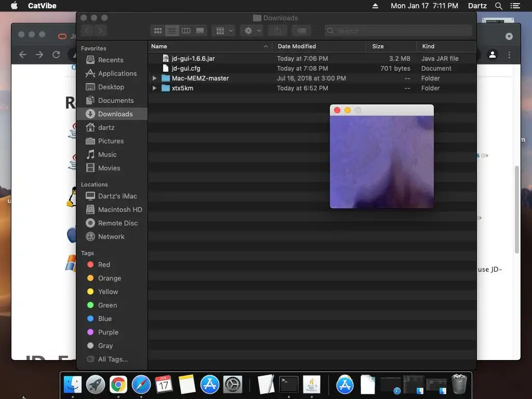Click the date and time in menu bar

[x=424, y=6]
